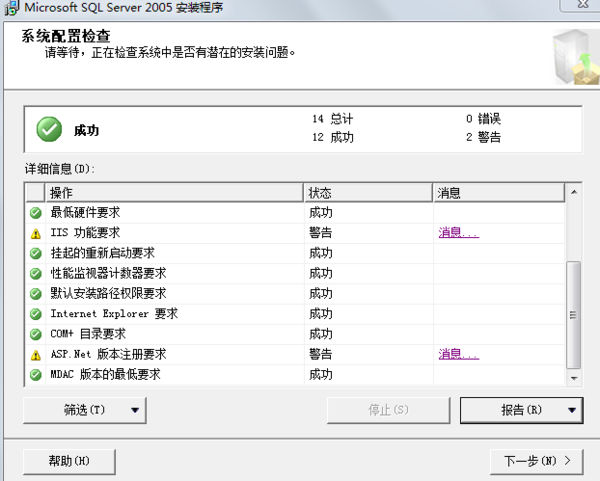Select the COM+ 目录要求 row
The width and height of the screenshot is (600, 481).
point(295,334)
